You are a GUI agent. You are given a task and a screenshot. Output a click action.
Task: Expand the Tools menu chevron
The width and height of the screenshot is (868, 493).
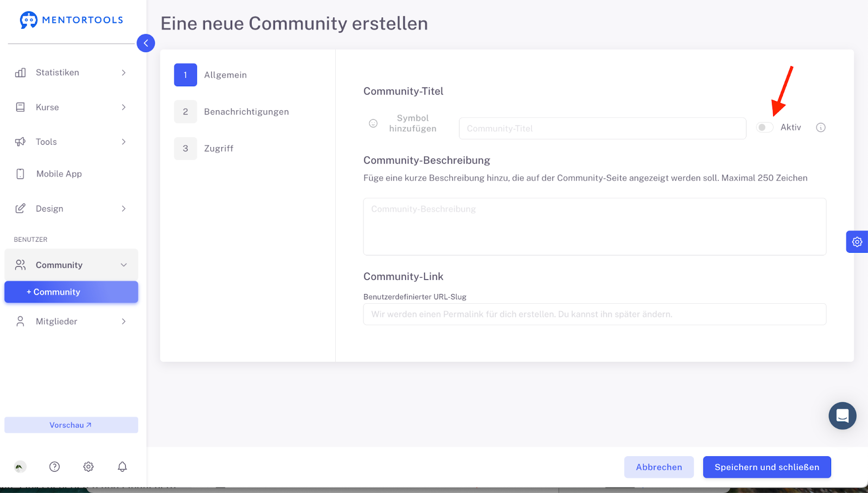coord(124,142)
